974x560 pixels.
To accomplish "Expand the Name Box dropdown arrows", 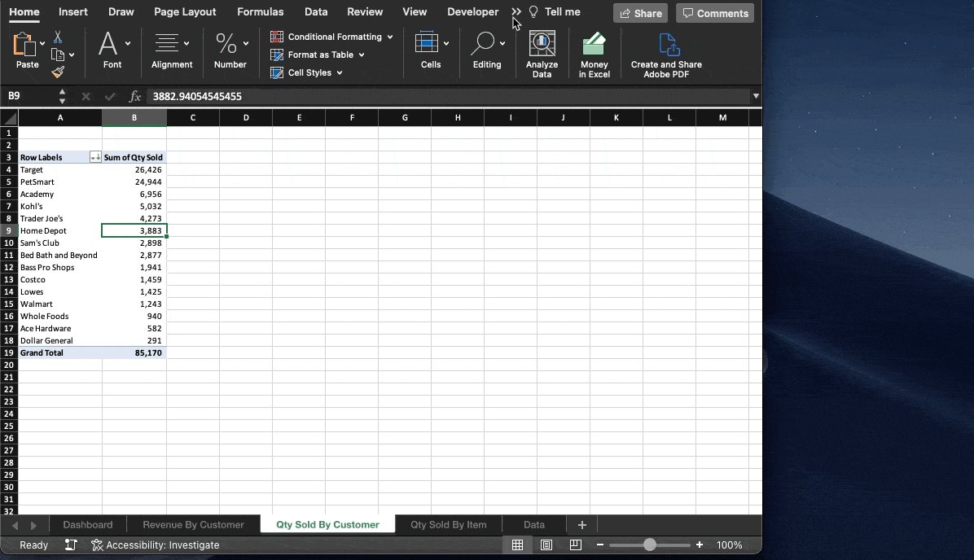I will click(62, 96).
